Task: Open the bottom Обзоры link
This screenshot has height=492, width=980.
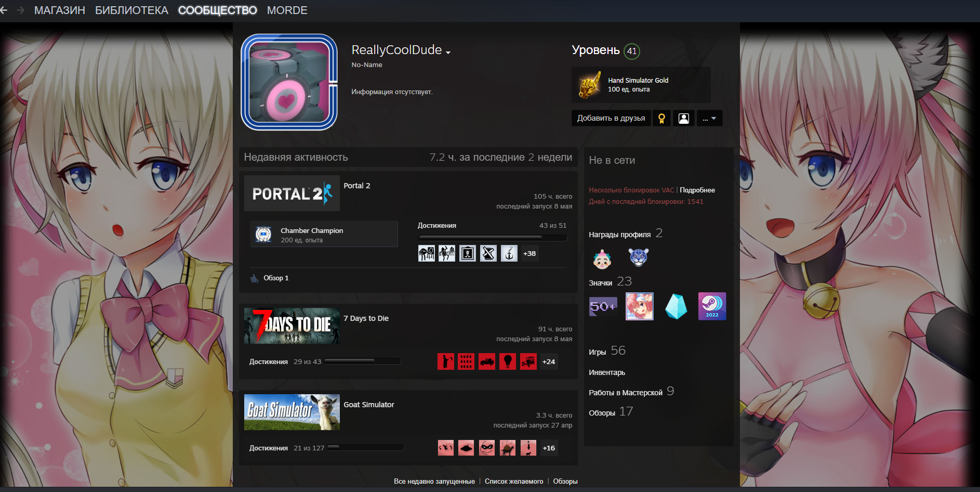Action: (x=565, y=482)
